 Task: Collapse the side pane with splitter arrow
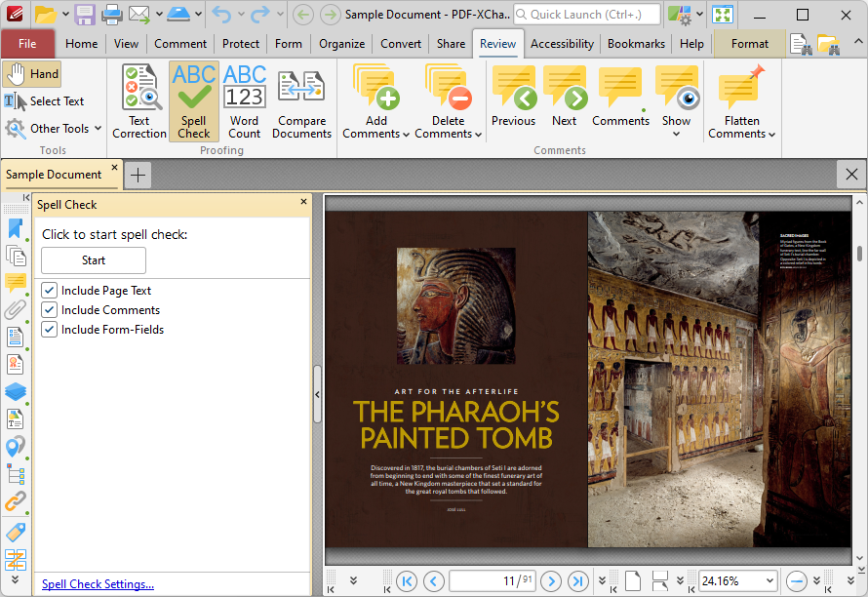tap(317, 395)
